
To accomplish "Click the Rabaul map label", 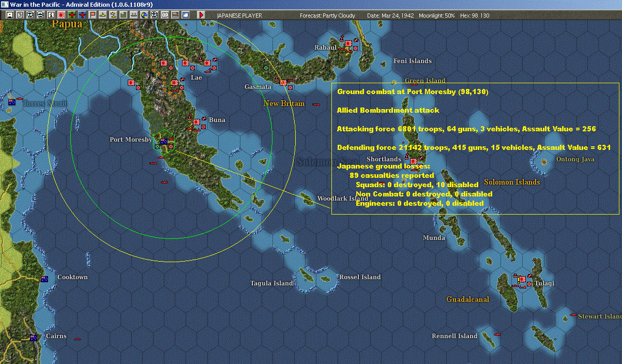I will click(x=326, y=48).
